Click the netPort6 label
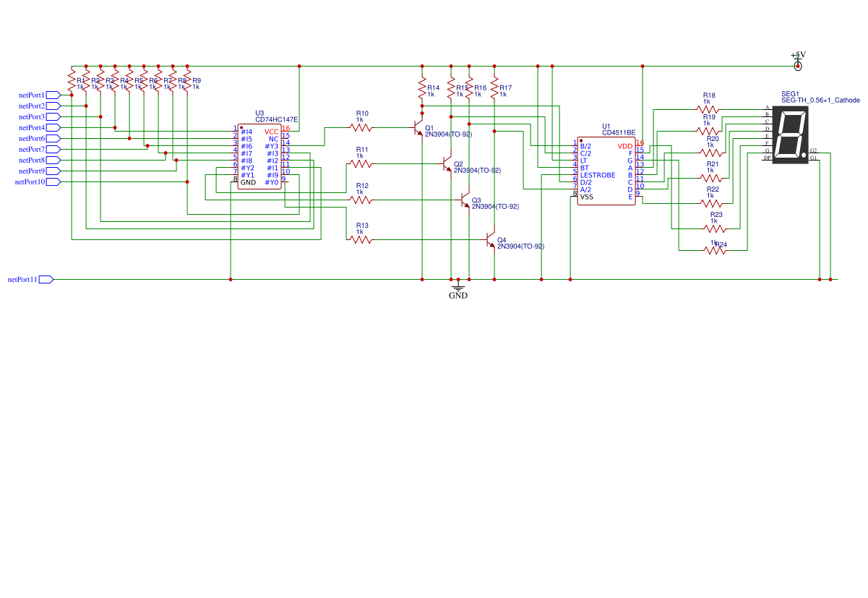The image size is (868, 598). click(x=32, y=138)
